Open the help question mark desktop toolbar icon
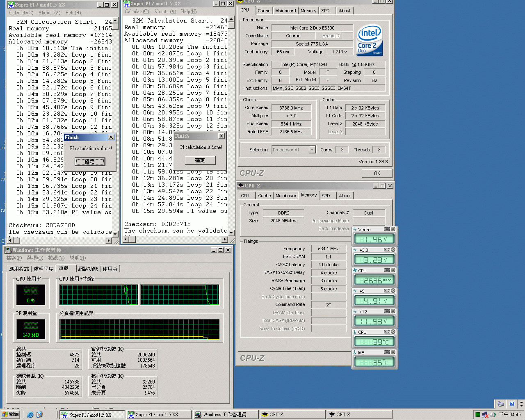Viewport: 525px width, 420px height. coord(511,404)
